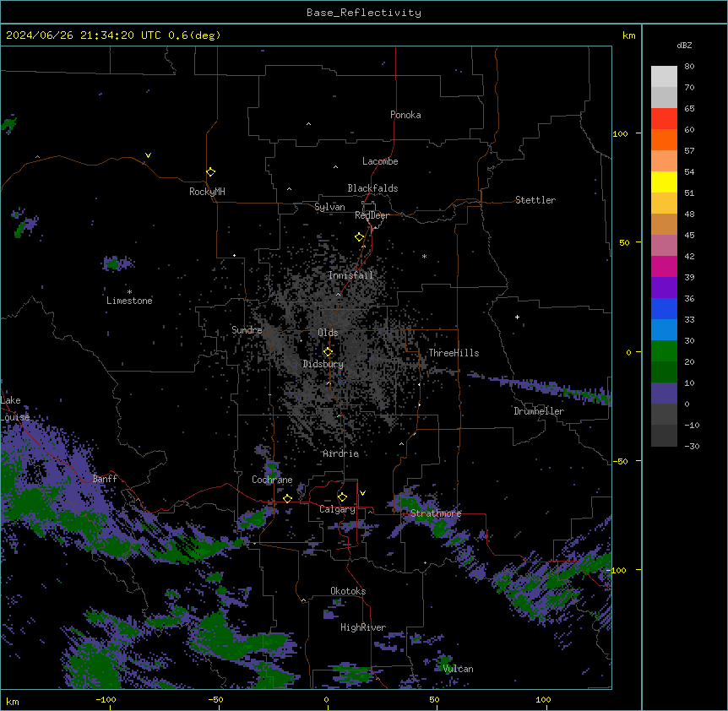Click the RedDeer city label
The width and height of the screenshot is (728, 711).
[x=372, y=215]
